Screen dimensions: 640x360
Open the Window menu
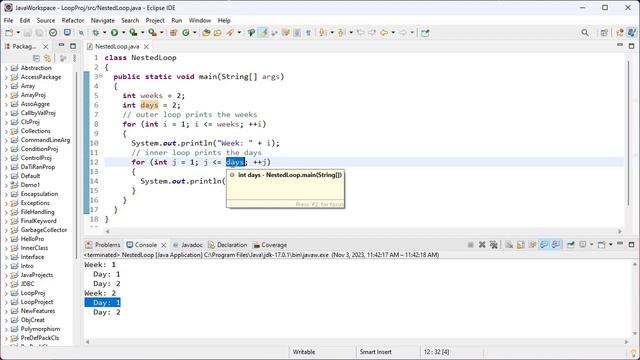[x=200, y=20]
